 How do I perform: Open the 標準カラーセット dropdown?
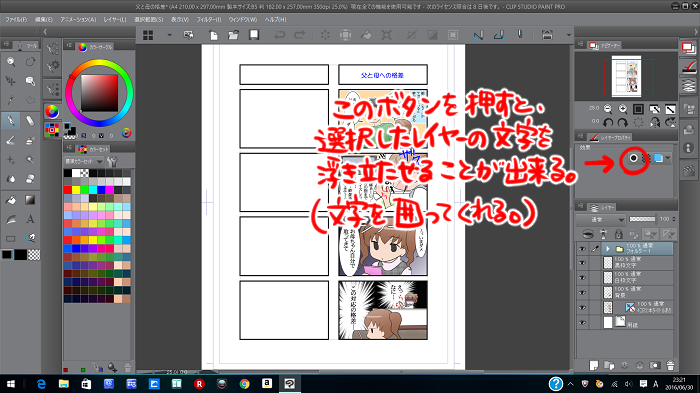coord(84,161)
